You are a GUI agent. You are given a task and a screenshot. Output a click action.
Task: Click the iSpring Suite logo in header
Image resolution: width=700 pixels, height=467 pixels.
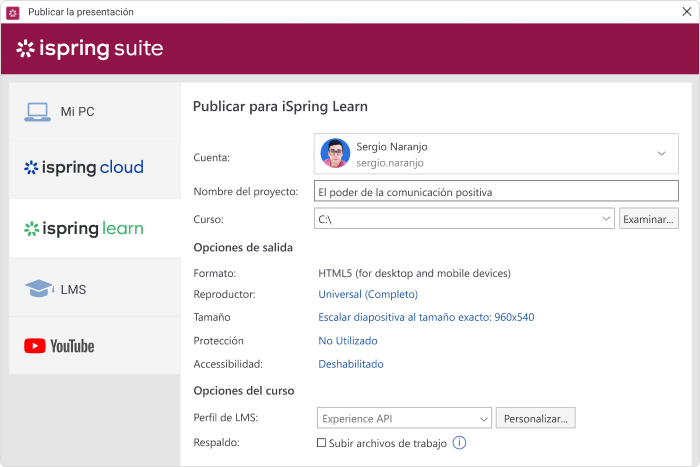pyautogui.click(x=90, y=49)
